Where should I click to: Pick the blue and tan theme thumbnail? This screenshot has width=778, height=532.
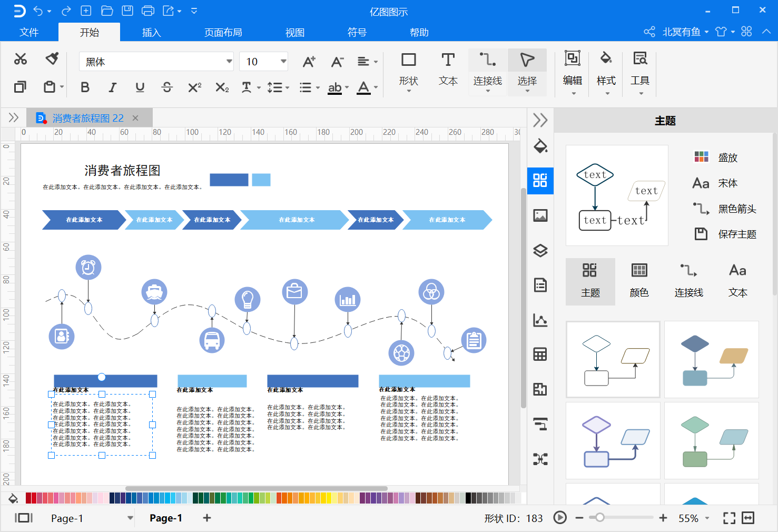712,359
